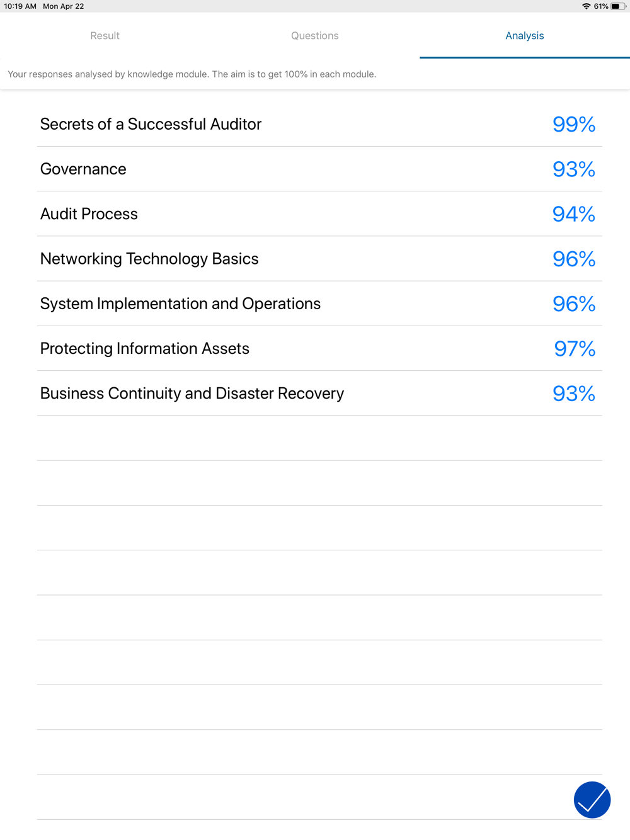Click the 97% Protecting Information Assets score
Image resolution: width=630 pixels, height=840 pixels.
point(575,348)
